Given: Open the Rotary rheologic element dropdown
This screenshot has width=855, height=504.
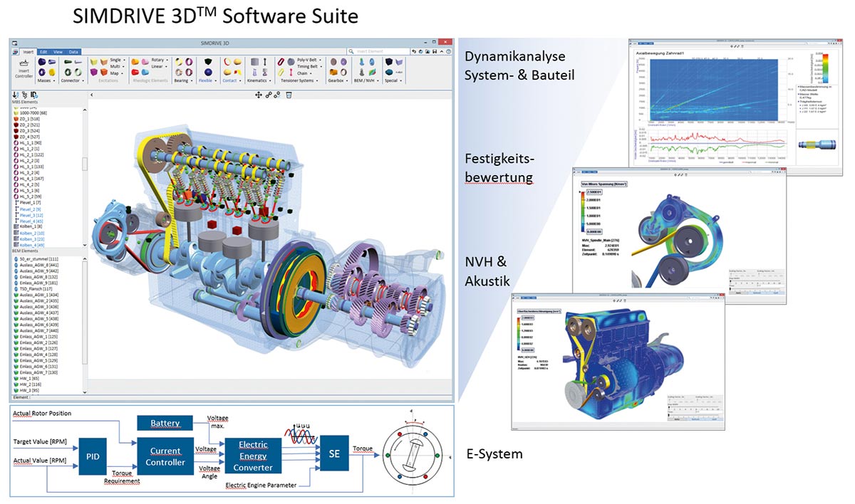Looking at the screenshot, I should (160, 60).
